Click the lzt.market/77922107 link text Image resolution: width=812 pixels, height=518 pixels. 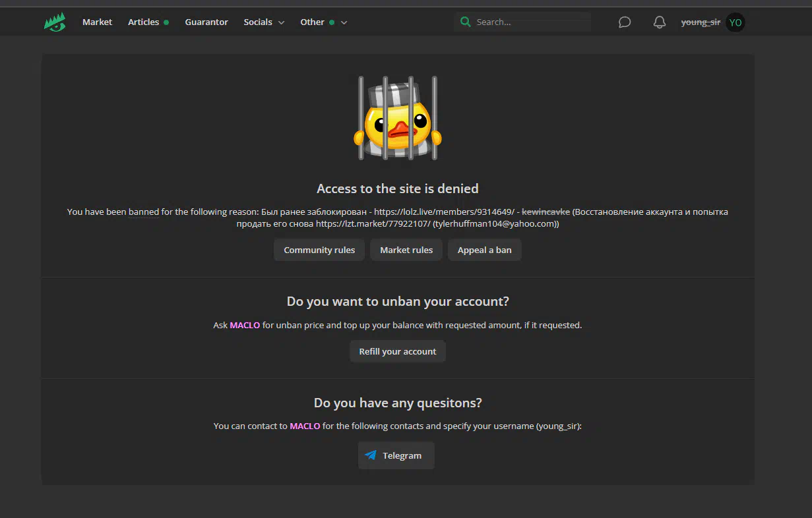pyautogui.click(x=373, y=223)
